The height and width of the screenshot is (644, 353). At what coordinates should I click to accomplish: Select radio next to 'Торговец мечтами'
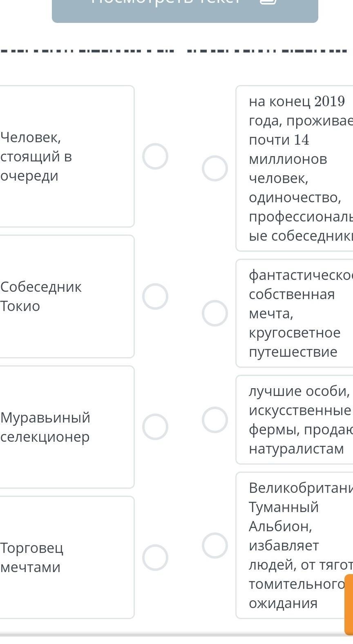[x=155, y=557]
